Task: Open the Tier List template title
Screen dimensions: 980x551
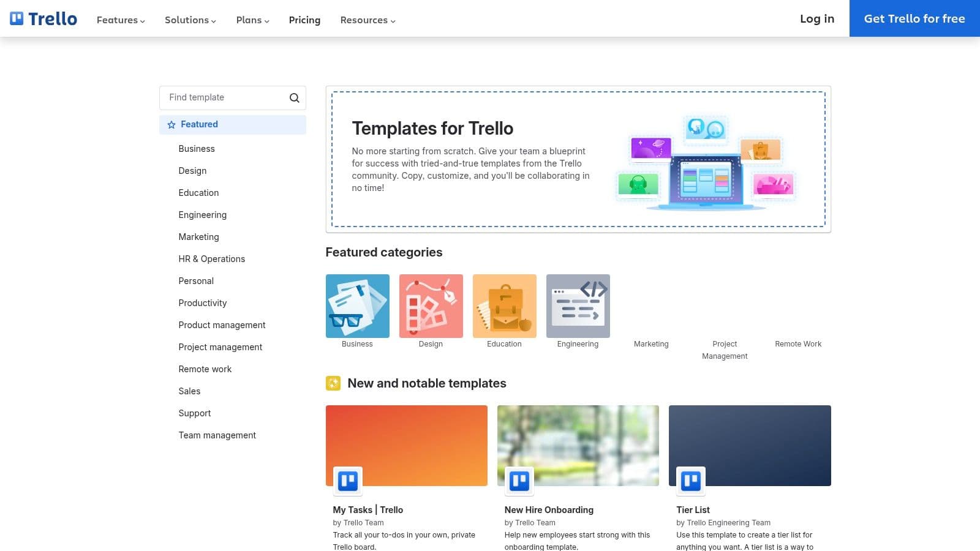Action: click(x=693, y=510)
